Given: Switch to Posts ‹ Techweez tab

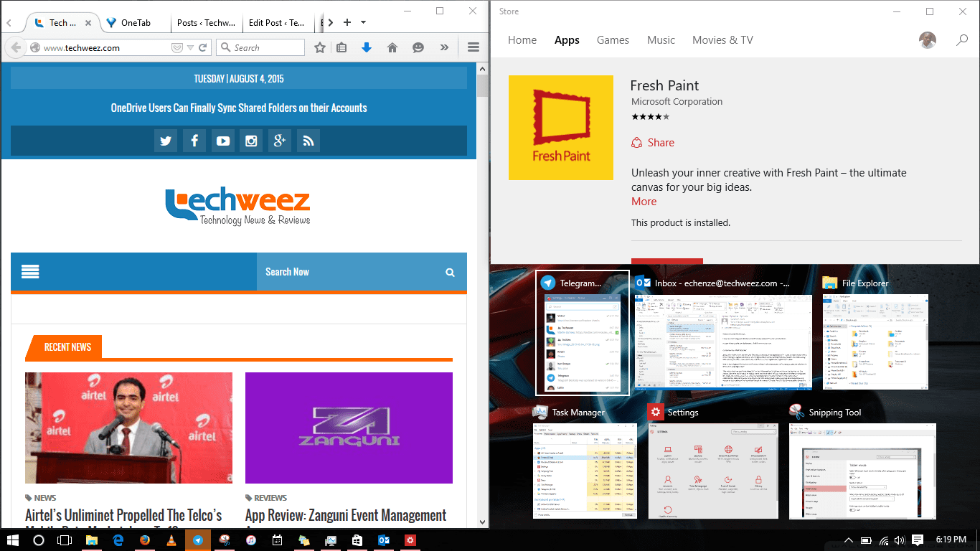Looking at the screenshot, I should tap(206, 23).
